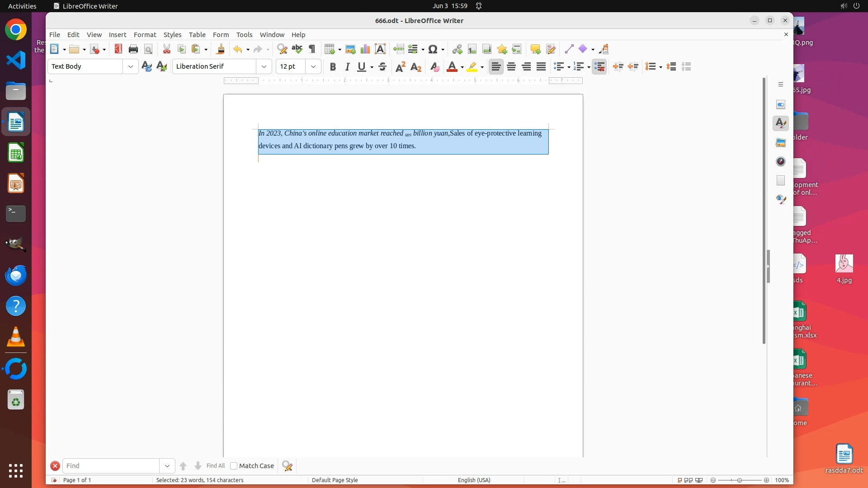This screenshot has height=488, width=868.
Task: Click inside the Find text field
Action: pos(111,466)
